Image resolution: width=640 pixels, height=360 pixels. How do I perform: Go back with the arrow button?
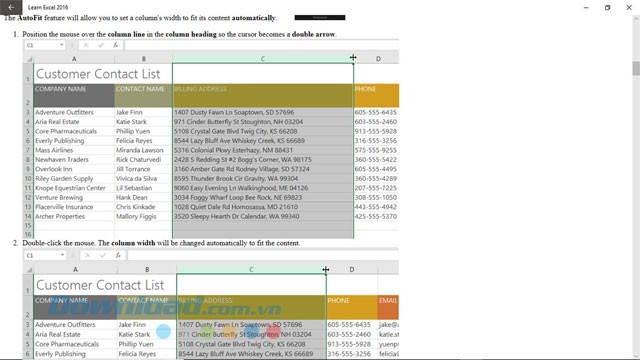[x=11, y=7]
